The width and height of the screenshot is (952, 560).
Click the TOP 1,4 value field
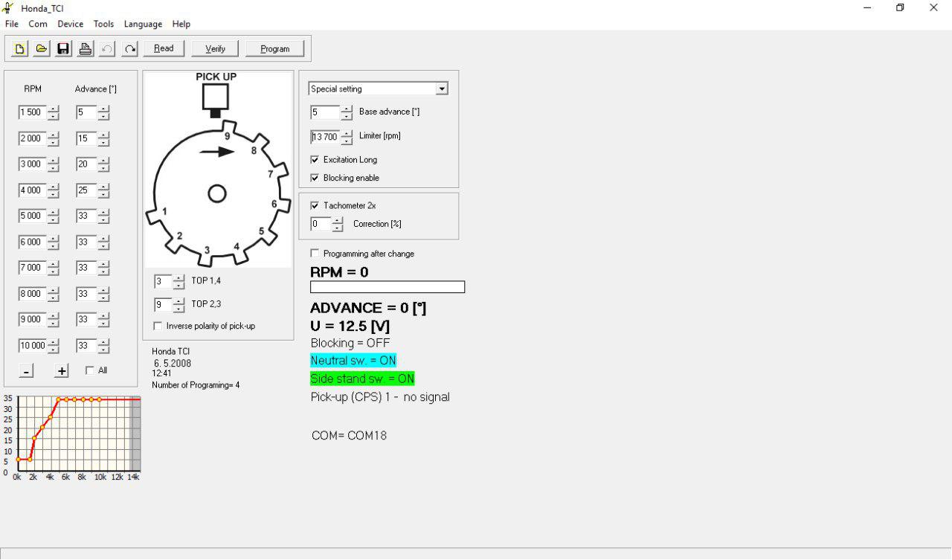[163, 282]
